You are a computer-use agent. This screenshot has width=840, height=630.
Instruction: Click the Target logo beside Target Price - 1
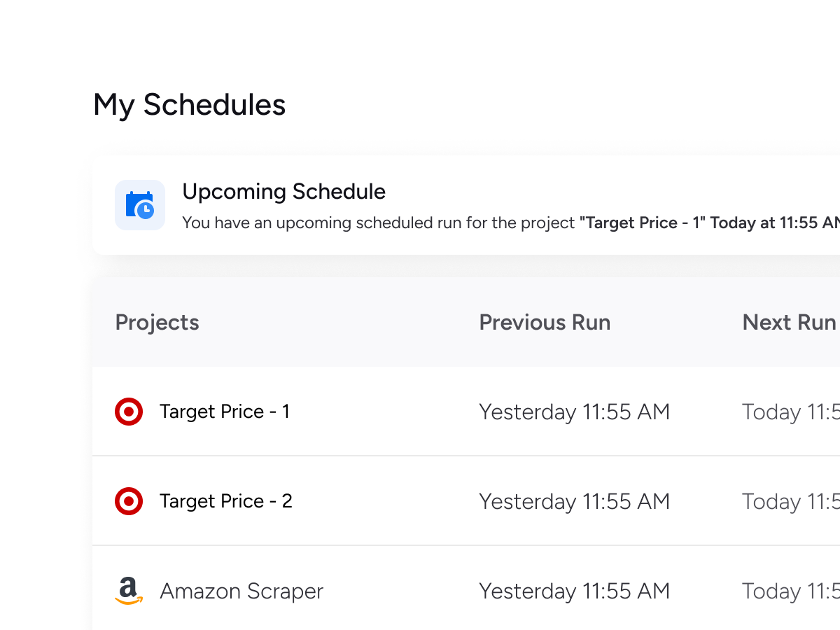[x=129, y=412]
